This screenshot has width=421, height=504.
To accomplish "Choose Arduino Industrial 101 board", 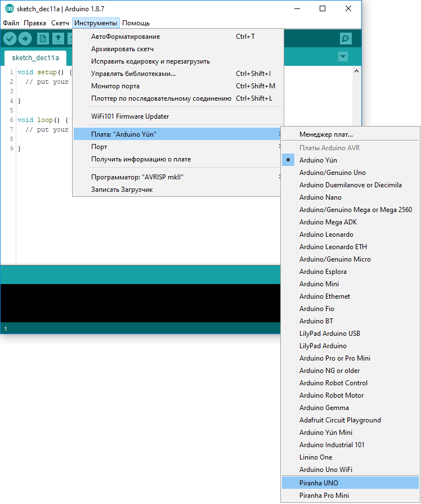I will point(350,445).
